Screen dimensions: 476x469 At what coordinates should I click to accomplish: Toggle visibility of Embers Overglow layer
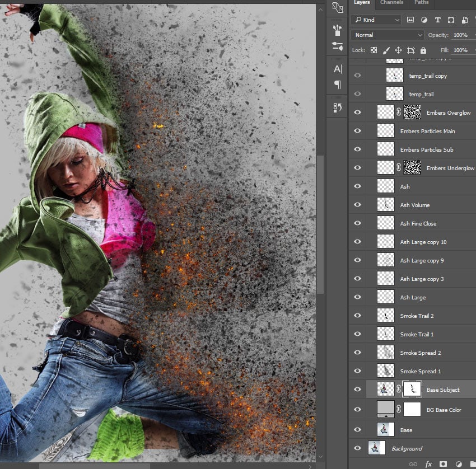pos(357,112)
